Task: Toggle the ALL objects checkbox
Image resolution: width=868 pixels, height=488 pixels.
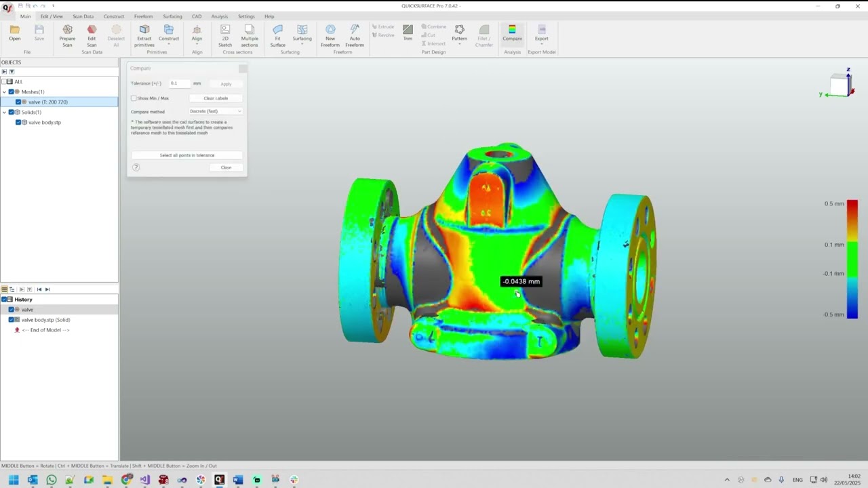Action: coord(3,81)
